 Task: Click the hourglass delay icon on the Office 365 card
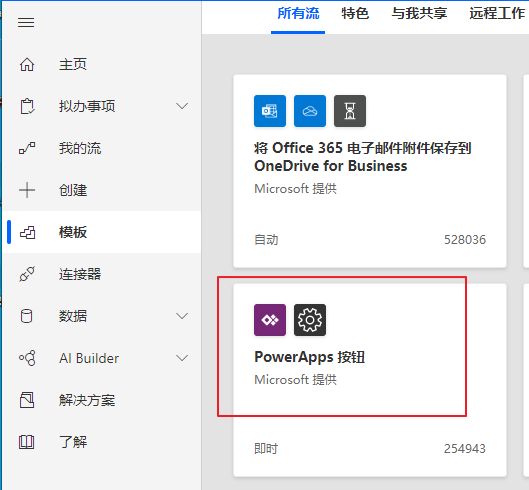[x=350, y=111]
